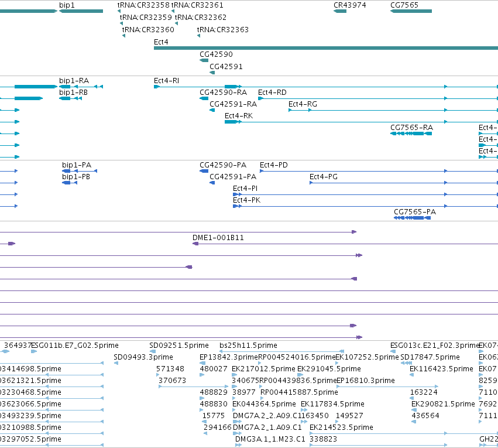Click the CG42591-PA protein glyph
498x448 pixels.
[x=212, y=183]
